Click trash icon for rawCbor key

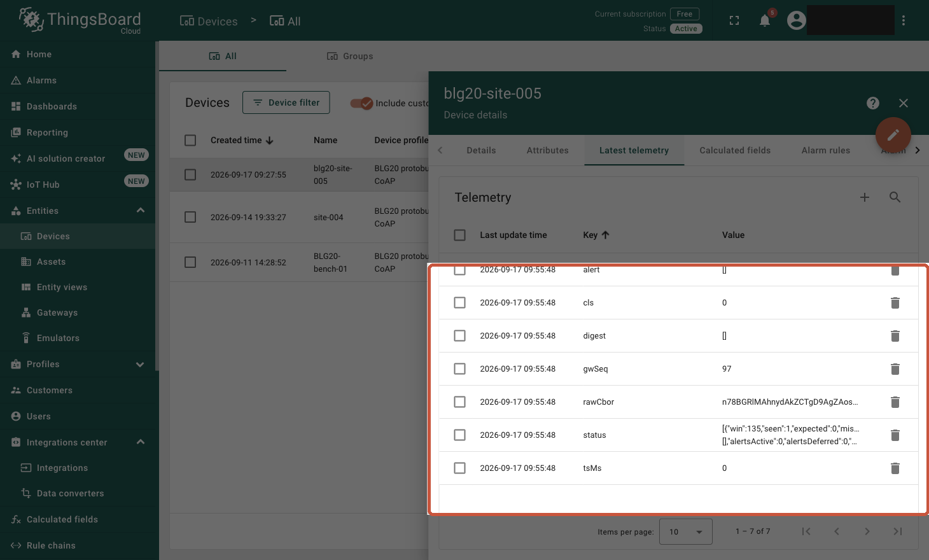click(x=895, y=402)
